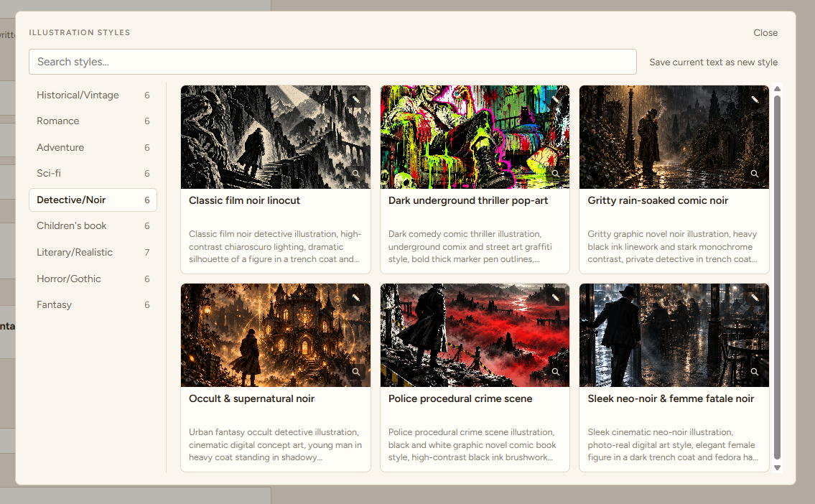815x504 pixels.
Task: Click the 'Sleek neo-noir & femme fatale noir' title
Action: point(671,398)
